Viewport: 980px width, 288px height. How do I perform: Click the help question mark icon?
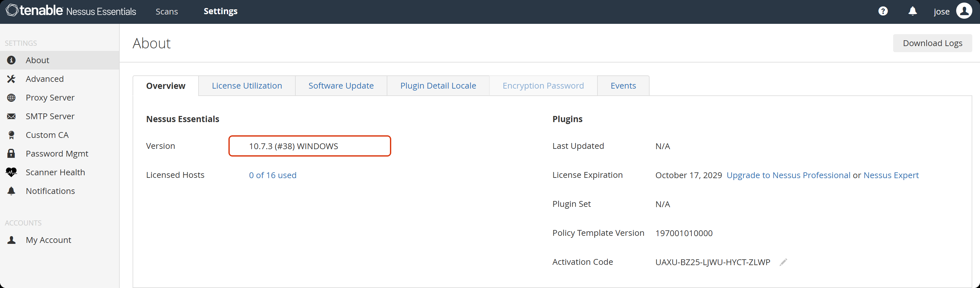click(x=883, y=11)
